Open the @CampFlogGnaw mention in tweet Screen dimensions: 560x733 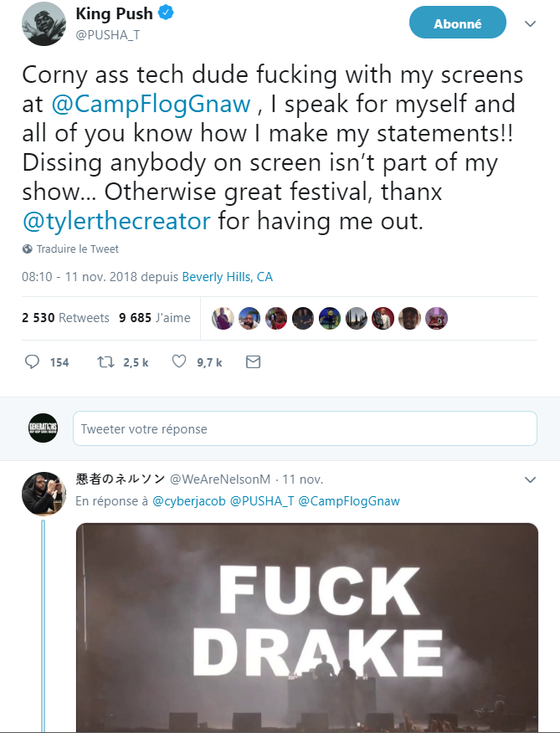click(151, 104)
